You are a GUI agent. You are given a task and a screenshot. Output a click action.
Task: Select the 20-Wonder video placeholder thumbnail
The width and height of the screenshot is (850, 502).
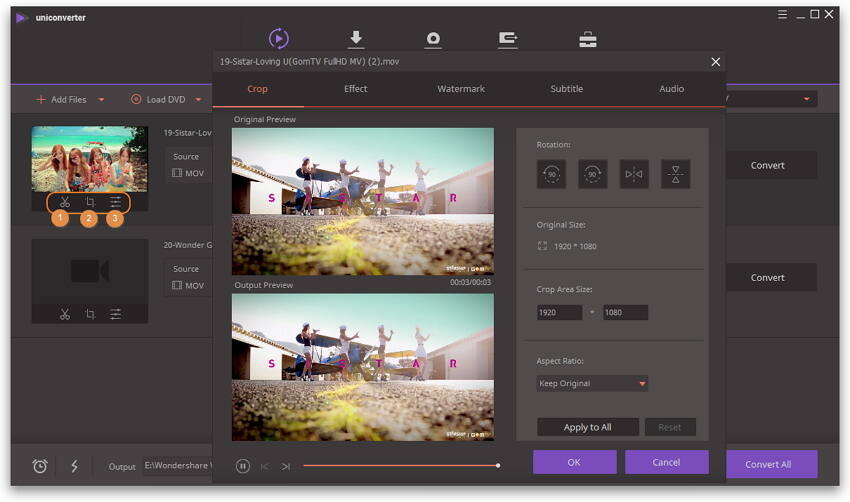[89, 271]
